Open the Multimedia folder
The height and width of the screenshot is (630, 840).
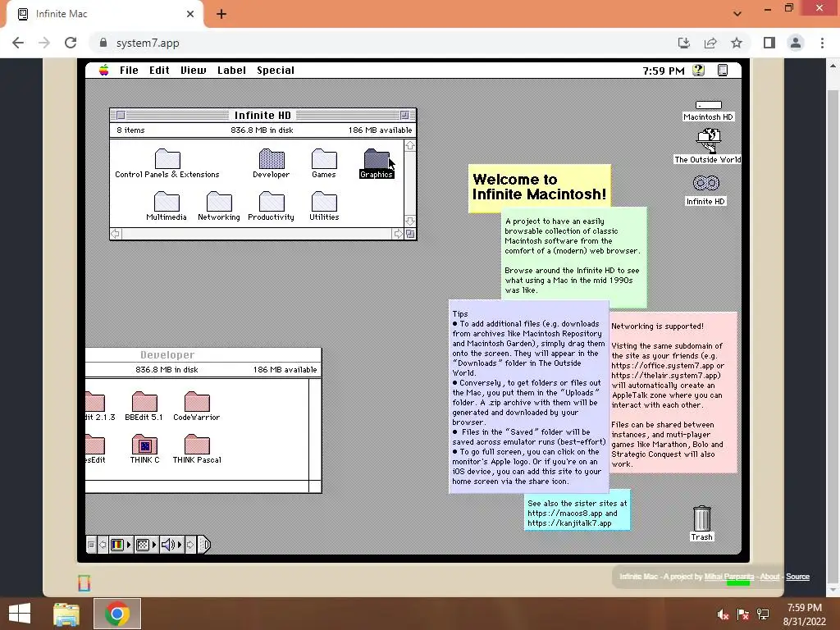(167, 202)
